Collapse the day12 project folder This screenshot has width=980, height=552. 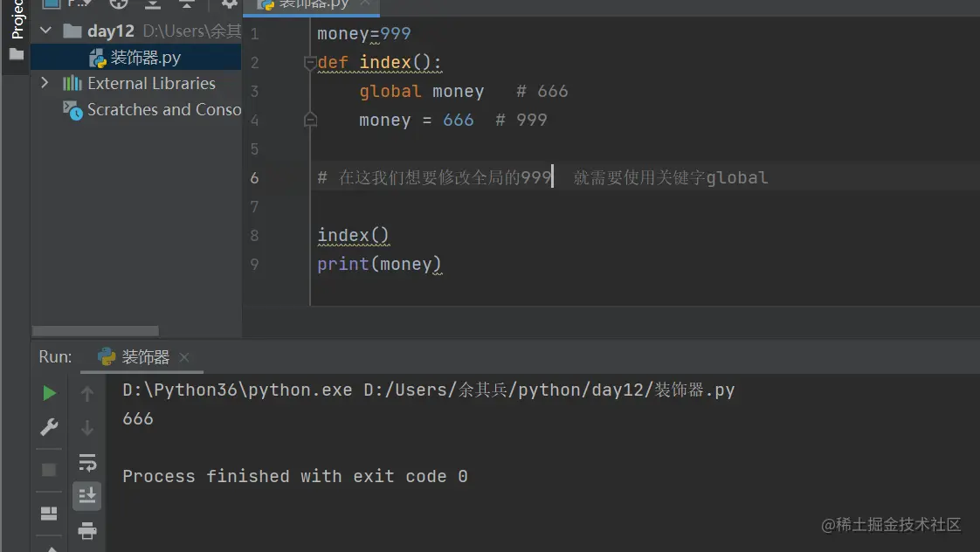(x=45, y=30)
